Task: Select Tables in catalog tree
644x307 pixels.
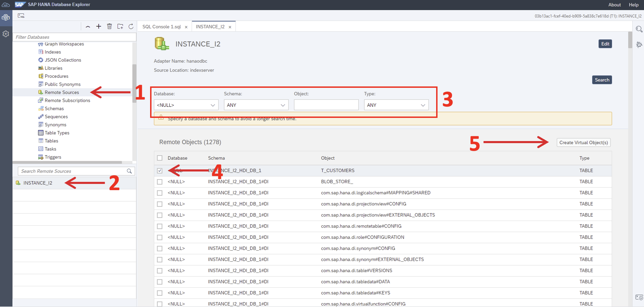Action: [51, 141]
